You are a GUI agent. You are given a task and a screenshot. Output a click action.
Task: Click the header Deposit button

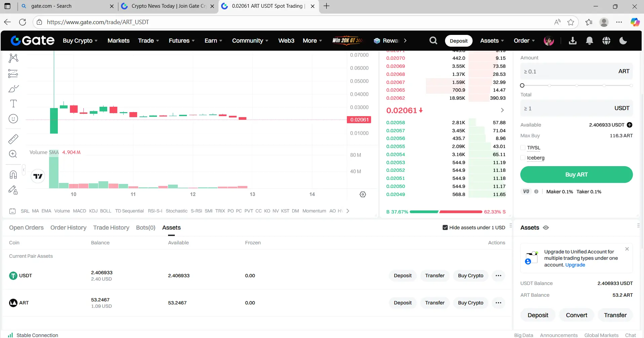458,41
